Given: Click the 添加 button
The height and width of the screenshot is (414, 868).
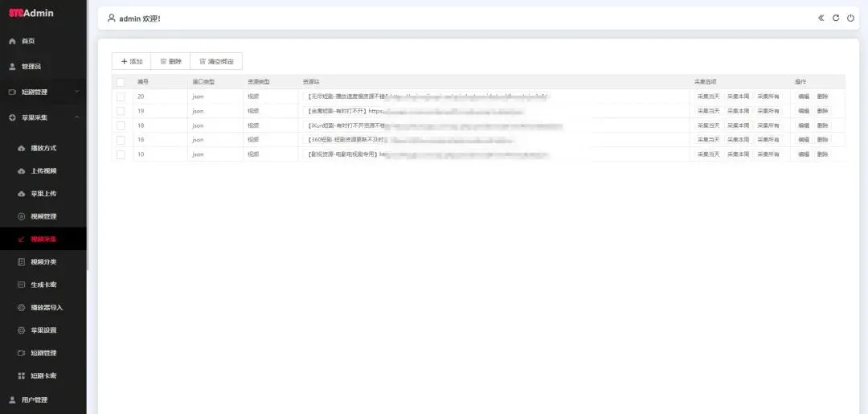Looking at the screenshot, I should [131, 61].
